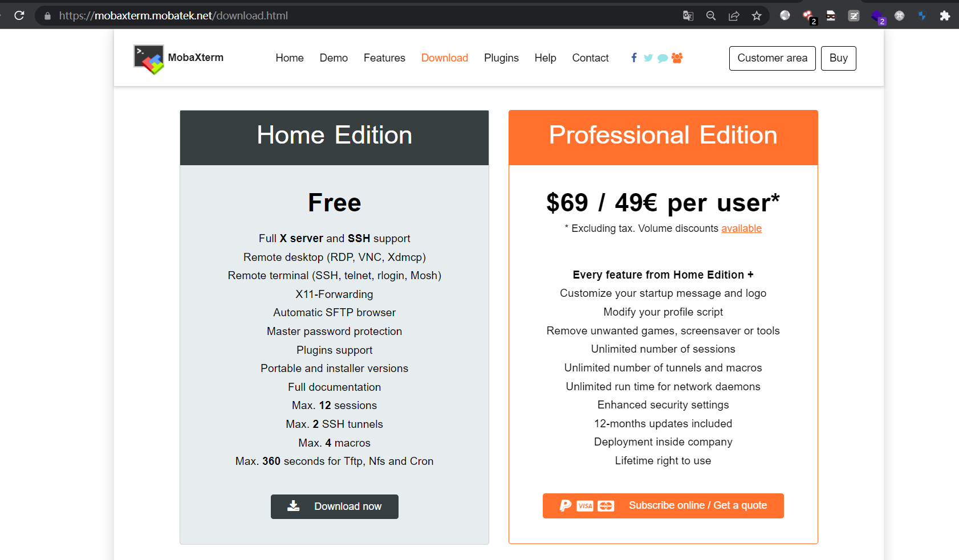Click 'Enhanced security settings' text
Viewport: 959px width, 560px height.
tap(663, 405)
